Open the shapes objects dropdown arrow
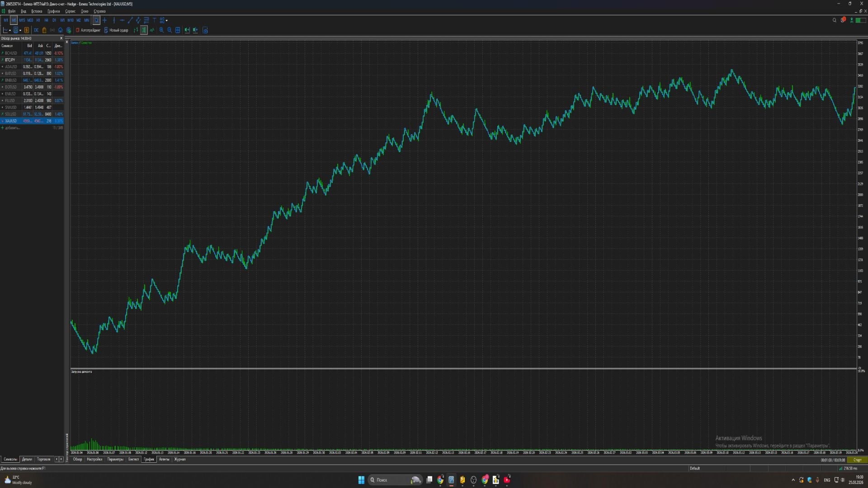The width and height of the screenshot is (868, 488). coord(167,20)
